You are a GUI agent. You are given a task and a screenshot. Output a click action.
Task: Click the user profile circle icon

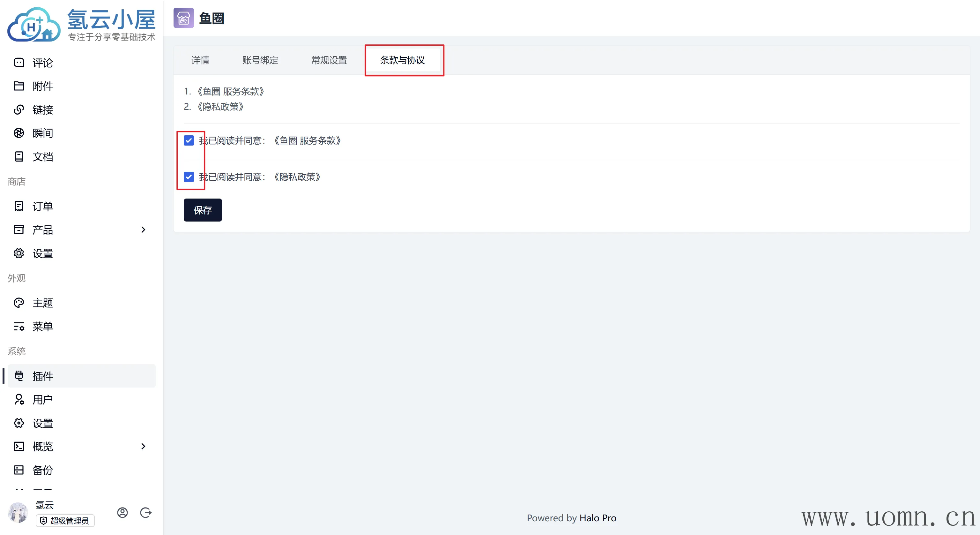[x=122, y=513]
